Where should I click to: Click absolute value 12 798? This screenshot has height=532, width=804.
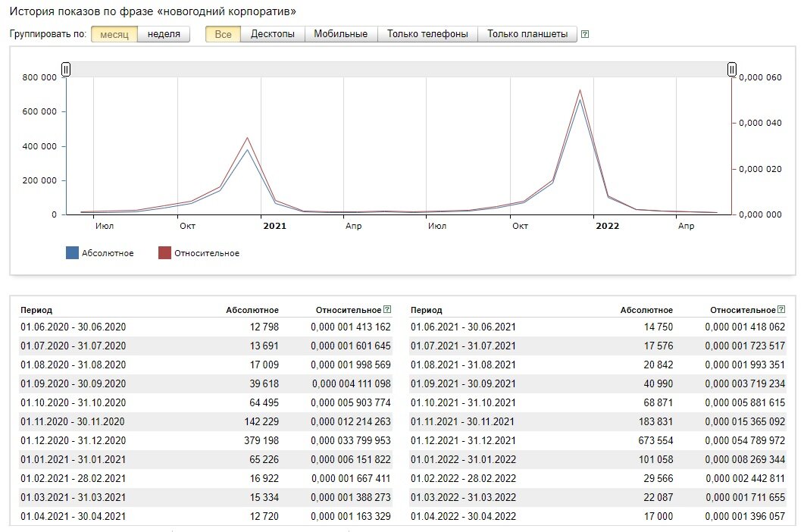pyautogui.click(x=264, y=327)
